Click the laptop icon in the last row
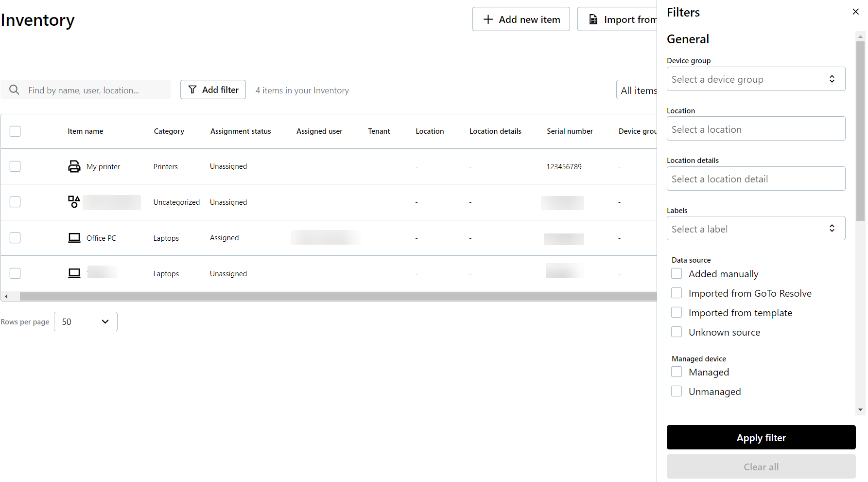This screenshot has height=482, width=868. (x=74, y=273)
